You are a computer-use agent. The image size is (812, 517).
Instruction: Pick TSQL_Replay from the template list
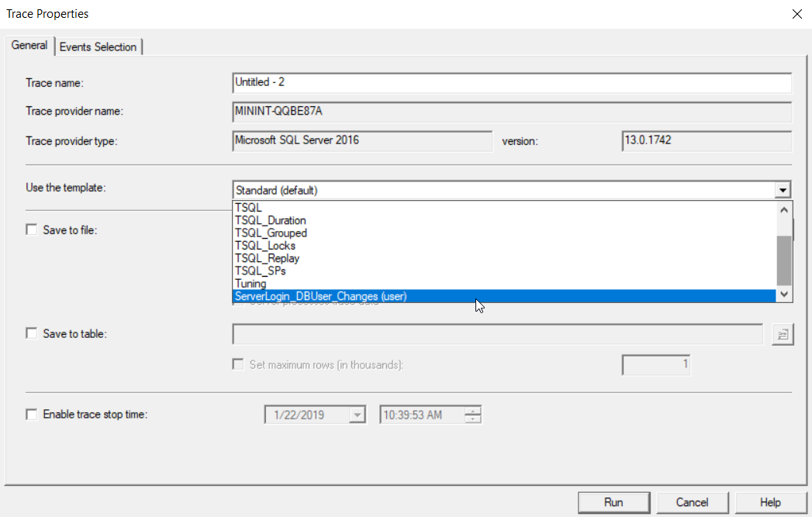(x=267, y=258)
